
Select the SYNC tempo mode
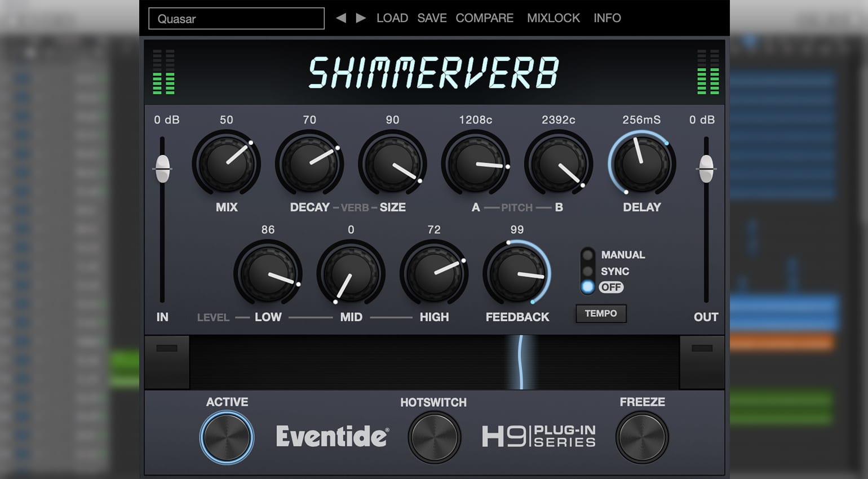coord(588,271)
